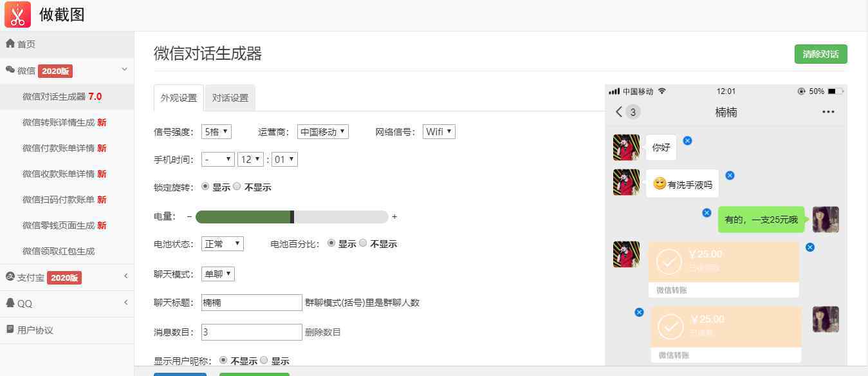Viewport: 868px width, 376px height.
Task: Click the dark handle of the battery slider
Action: point(292,217)
